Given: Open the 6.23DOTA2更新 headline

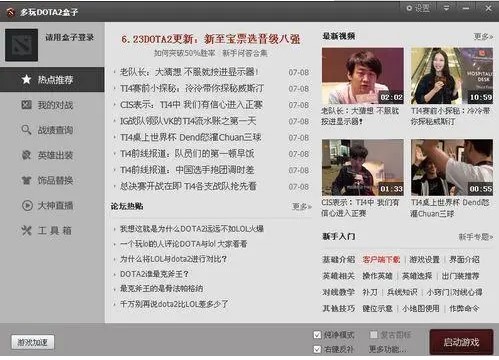Looking at the screenshot, I should [x=211, y=39].
